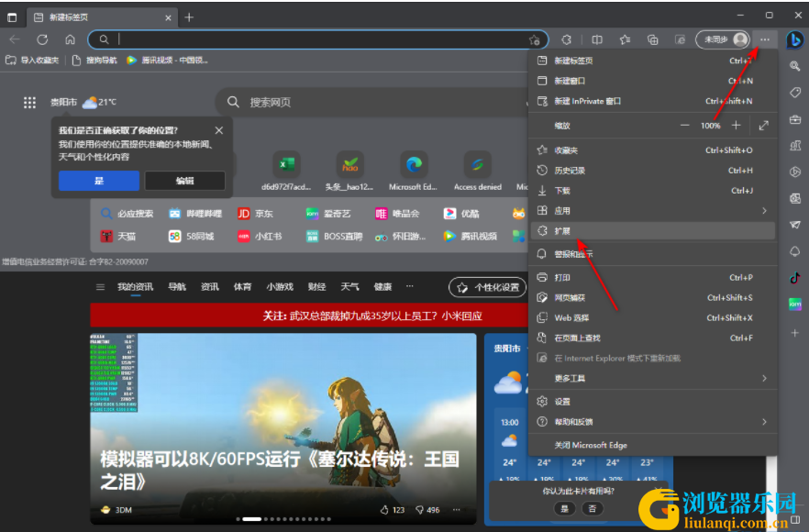Select 设置 in the menu

653,402
